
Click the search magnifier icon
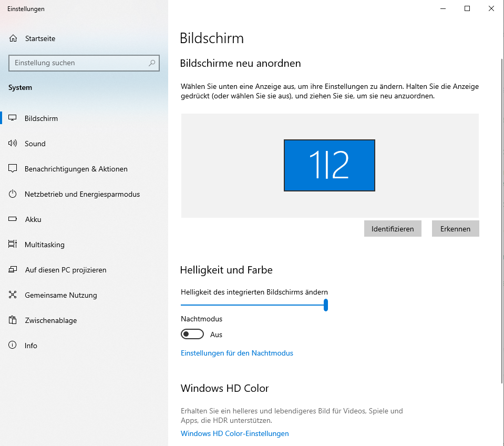coord(152,63)
